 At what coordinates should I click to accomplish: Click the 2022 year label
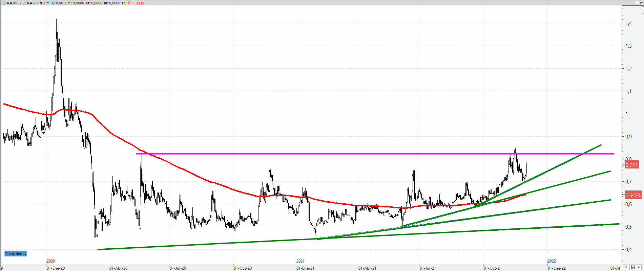552,261
